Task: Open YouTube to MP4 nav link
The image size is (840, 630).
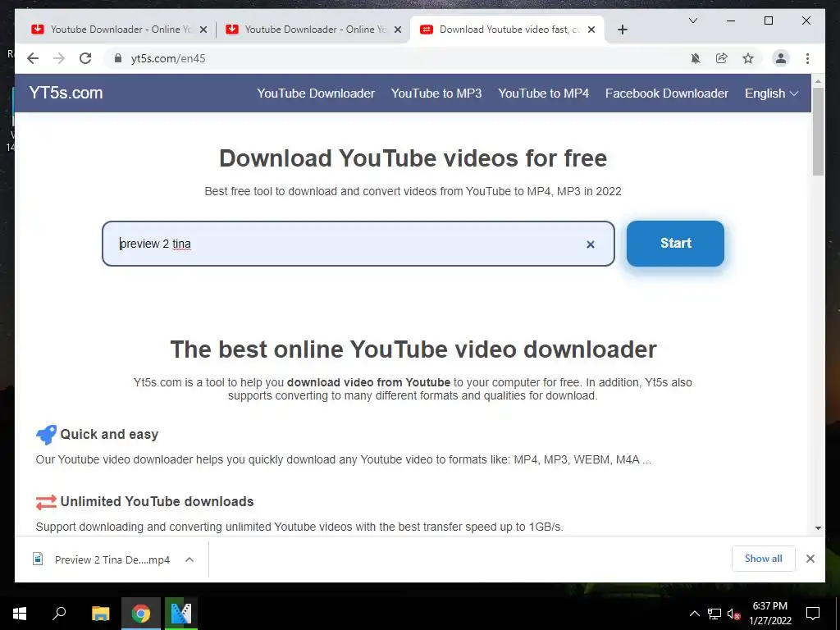Action: click(543, 94)
